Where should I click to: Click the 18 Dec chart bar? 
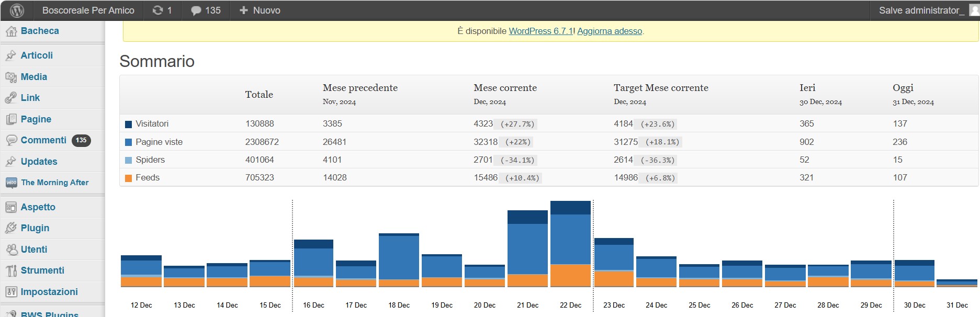click(399, 260)
